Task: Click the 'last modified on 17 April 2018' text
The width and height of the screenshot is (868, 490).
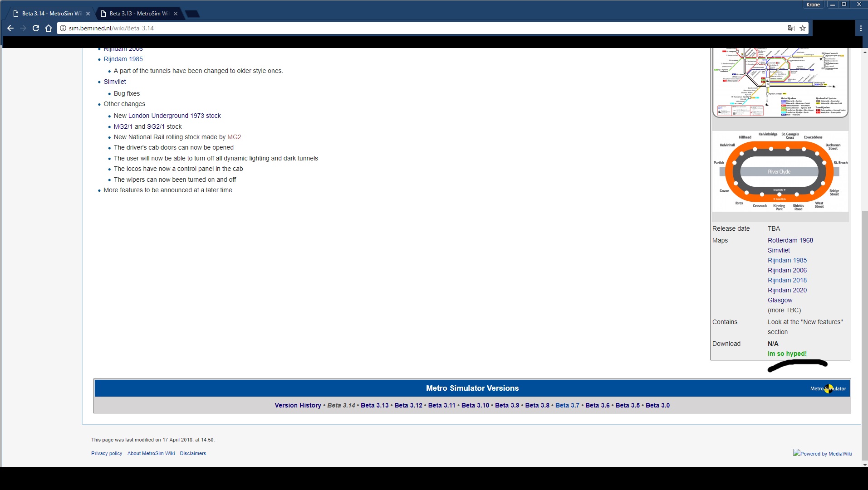Action: pyautogui.click(x=152, y=440)
